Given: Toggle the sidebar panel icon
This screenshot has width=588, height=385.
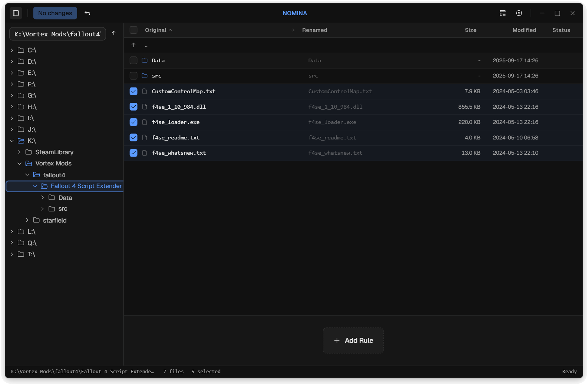Looking at the screenshot, I should (16, 13).
